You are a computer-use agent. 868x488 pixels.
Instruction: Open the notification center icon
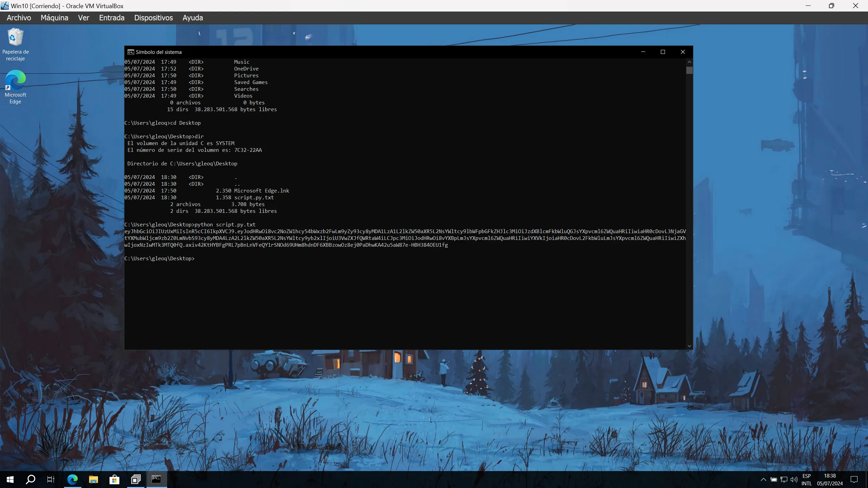(854, 480)
